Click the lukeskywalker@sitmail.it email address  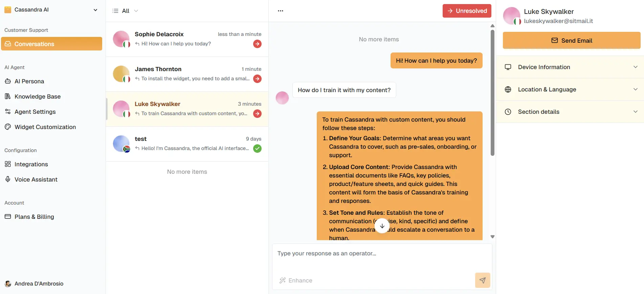click(x=558, y=21)
